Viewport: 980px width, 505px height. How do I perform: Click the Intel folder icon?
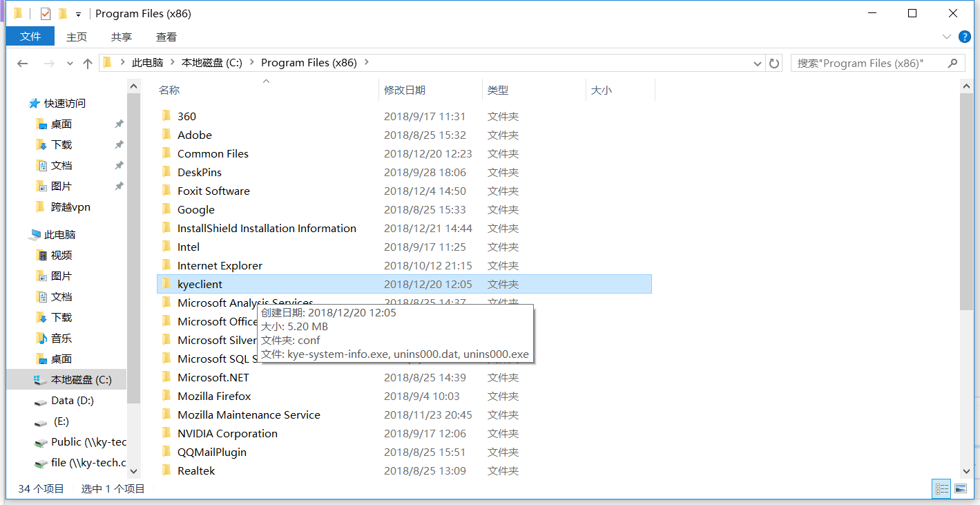click(x=166, y=247)
